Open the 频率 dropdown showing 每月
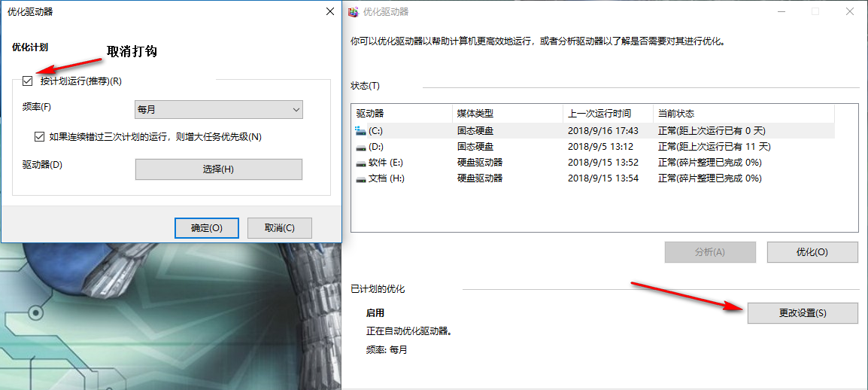The width and height of the screenshot is (868, 390). [x=219, y=110]
